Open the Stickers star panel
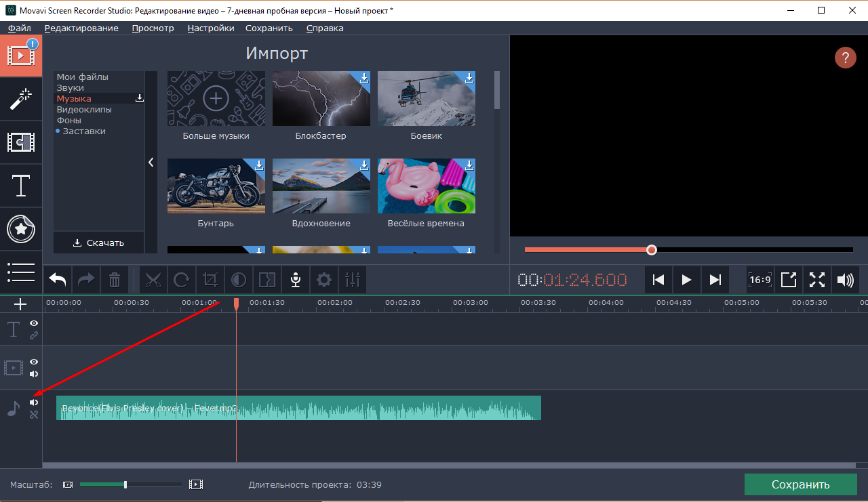 [21, 229]
